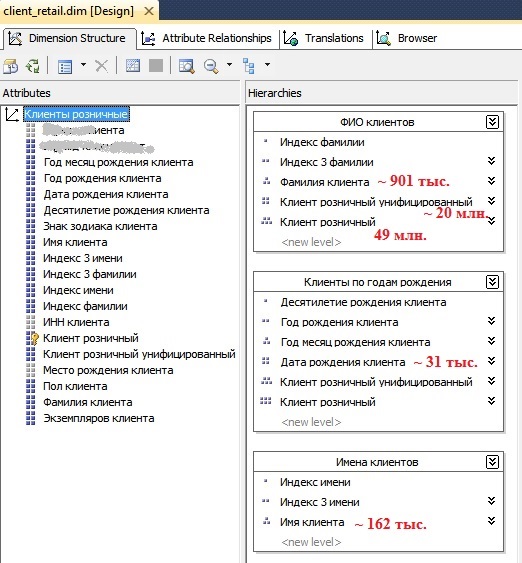The height and width of the screenshot is (563, 522).
Task: Select Клиент розничный унифицированный in Attributes list
Action: click(x=139, y=354)
